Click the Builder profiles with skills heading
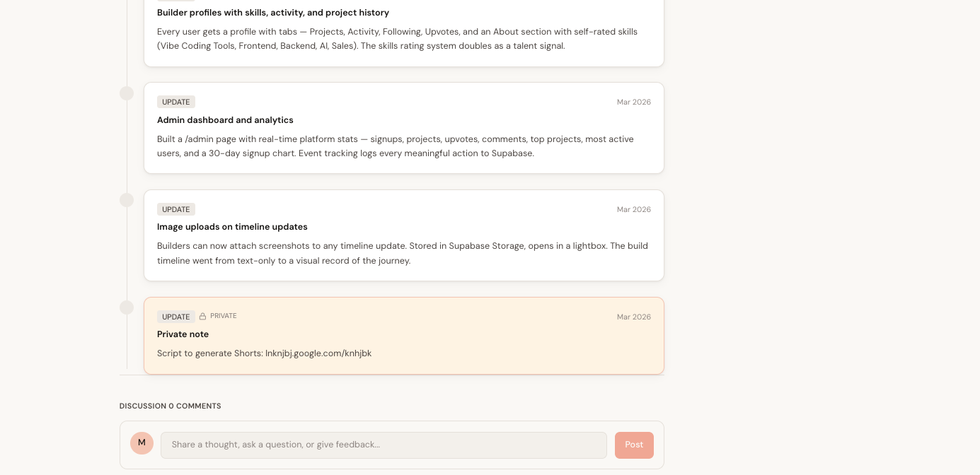980x475 pixels. pyautogui.click(x=273, y=13)
